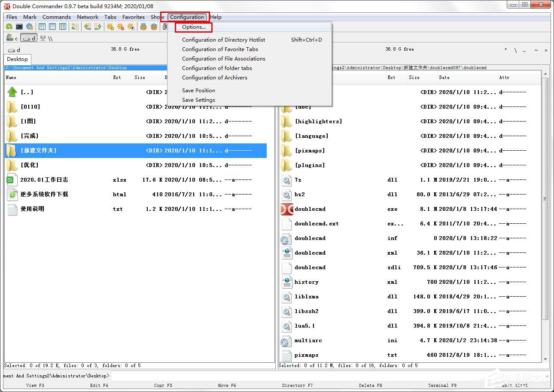
Task: Click the right panel vertical scrollbar thumb
Action: coord(546,199)
